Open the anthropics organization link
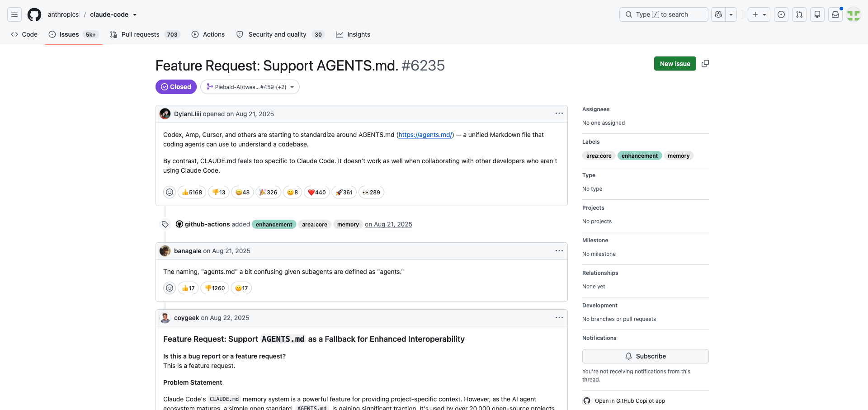868x410 pixels. click(63, 14)
